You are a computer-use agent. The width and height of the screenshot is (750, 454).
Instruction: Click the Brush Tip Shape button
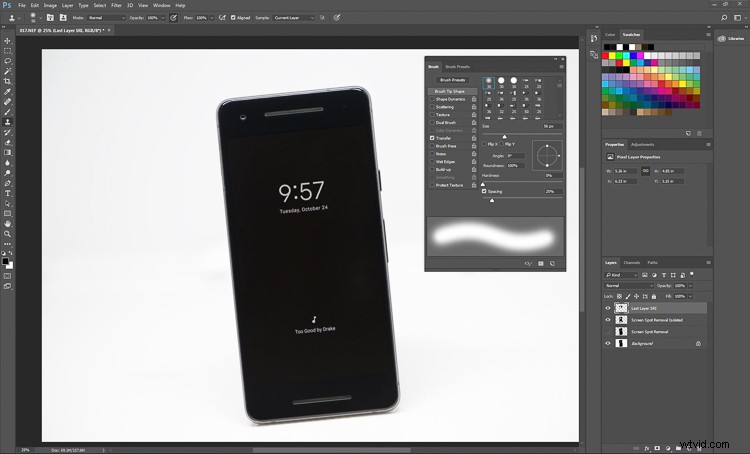(453, 91)
